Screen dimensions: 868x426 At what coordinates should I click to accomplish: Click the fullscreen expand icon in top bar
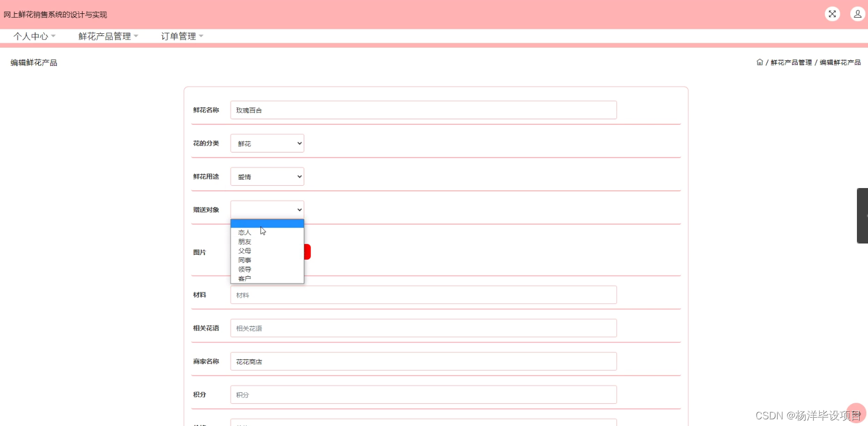[832, 14]
